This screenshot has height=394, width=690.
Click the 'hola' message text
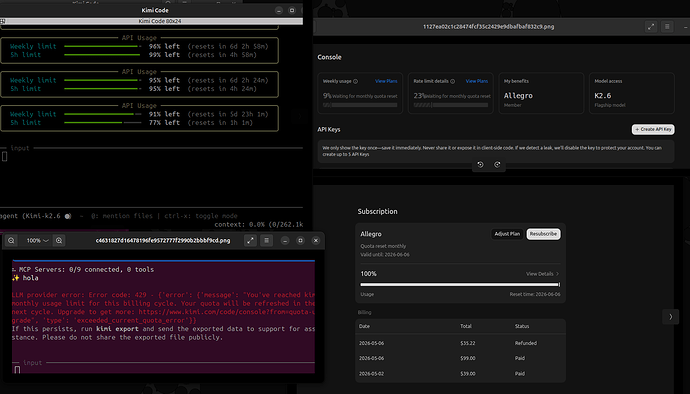[x=30, y=278]
